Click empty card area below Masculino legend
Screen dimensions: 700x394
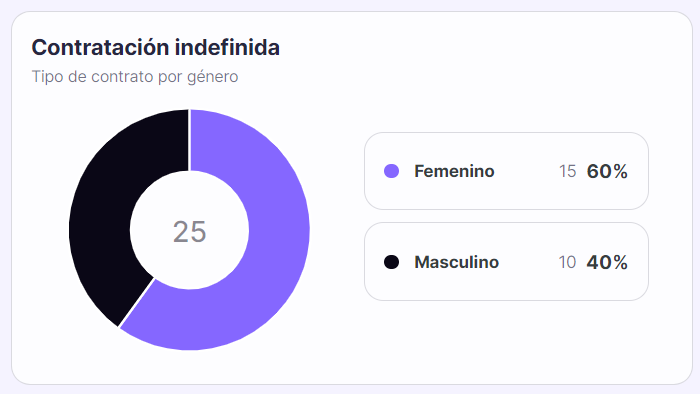(x=506, y=341)
